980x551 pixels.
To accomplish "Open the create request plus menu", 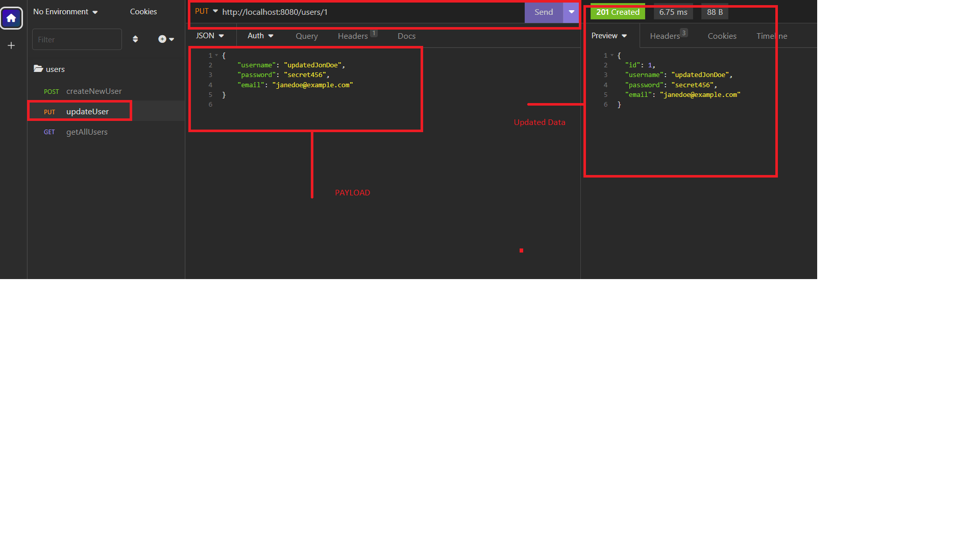I will click(x=166, y=39).
